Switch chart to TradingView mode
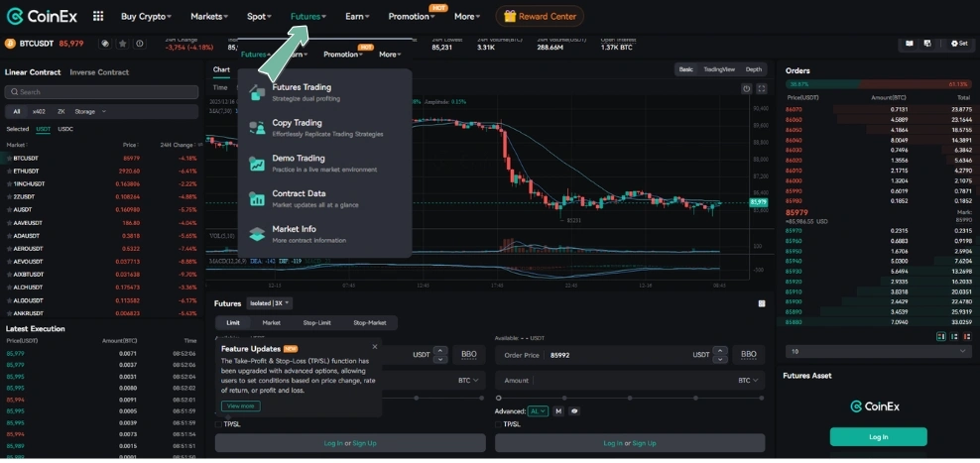 coord(719,69)
